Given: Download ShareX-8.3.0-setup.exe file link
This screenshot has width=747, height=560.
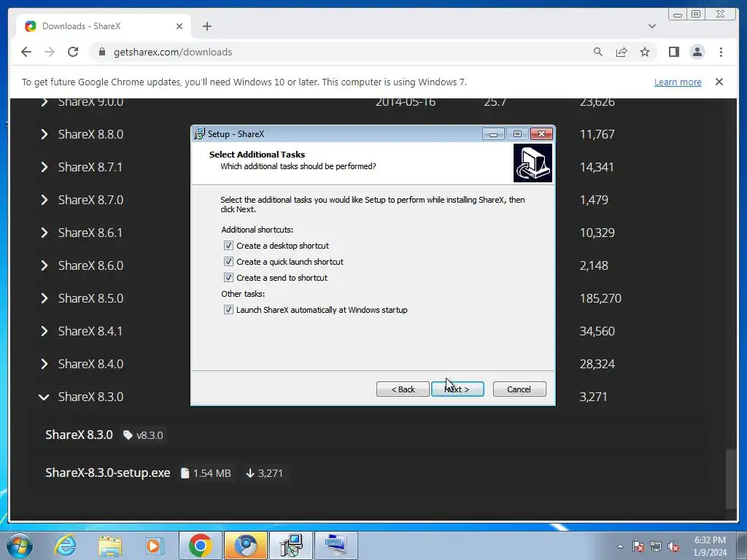Looking at the screenshot, I should click(x=108, y=472).
